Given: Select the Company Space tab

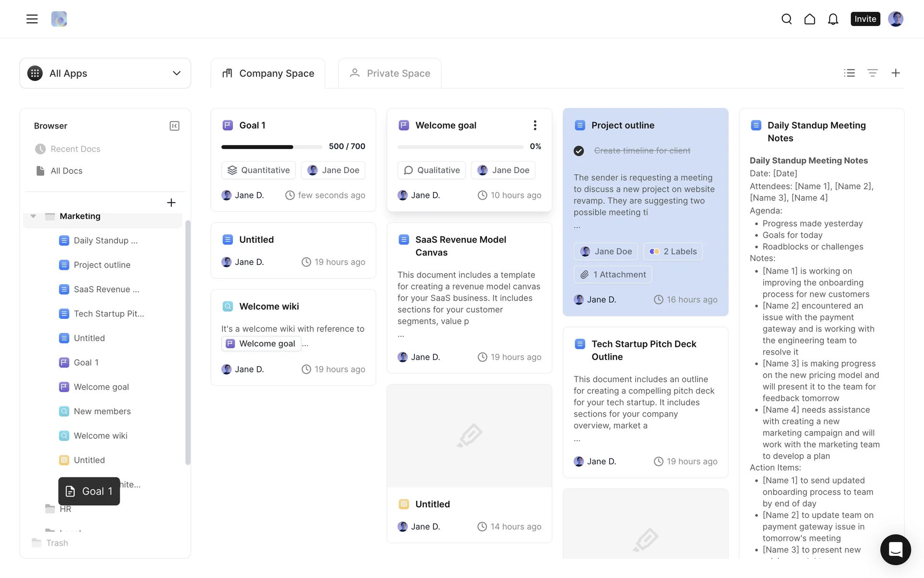Looking at the screenshot, I should [268, 73].
